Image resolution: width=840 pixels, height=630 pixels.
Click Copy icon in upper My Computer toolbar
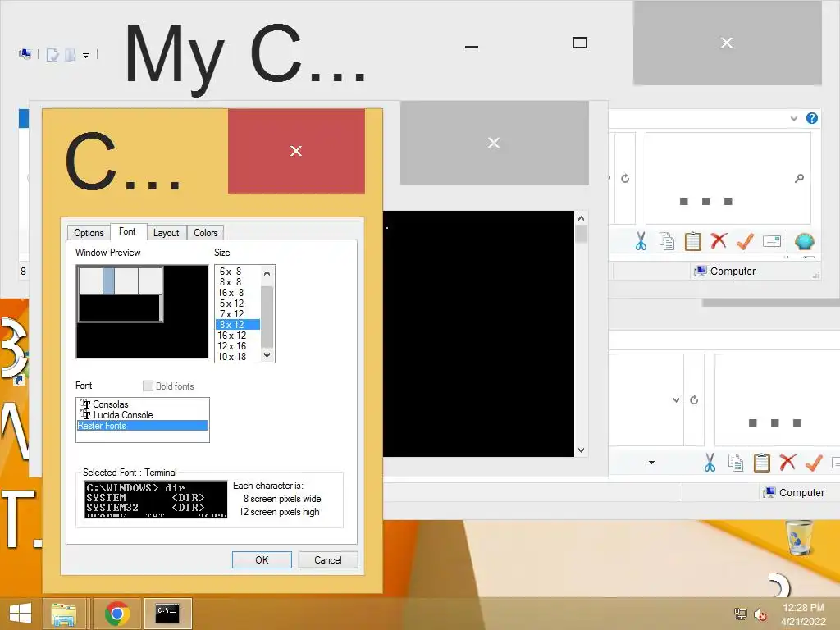pyautogui.click(x=667, y=242)
